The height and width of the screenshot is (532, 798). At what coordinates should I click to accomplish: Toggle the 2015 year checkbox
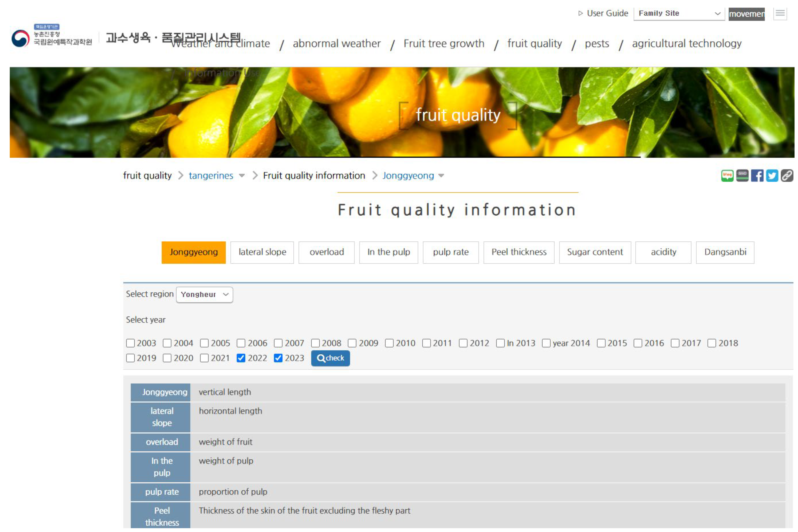pos(601,343)
